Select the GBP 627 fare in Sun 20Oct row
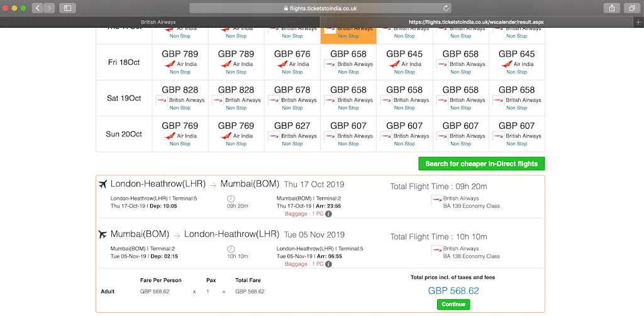Viewport: 644px width, 316px height. pos(292,126)
